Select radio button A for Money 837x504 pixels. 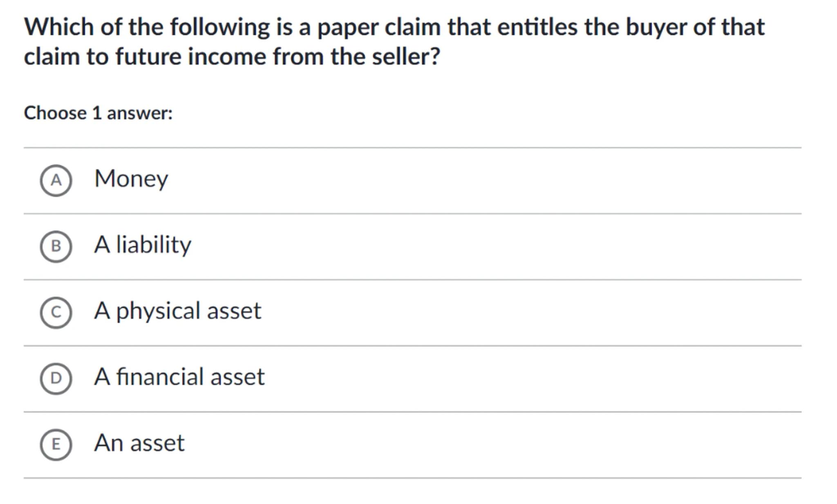point(56,181)
